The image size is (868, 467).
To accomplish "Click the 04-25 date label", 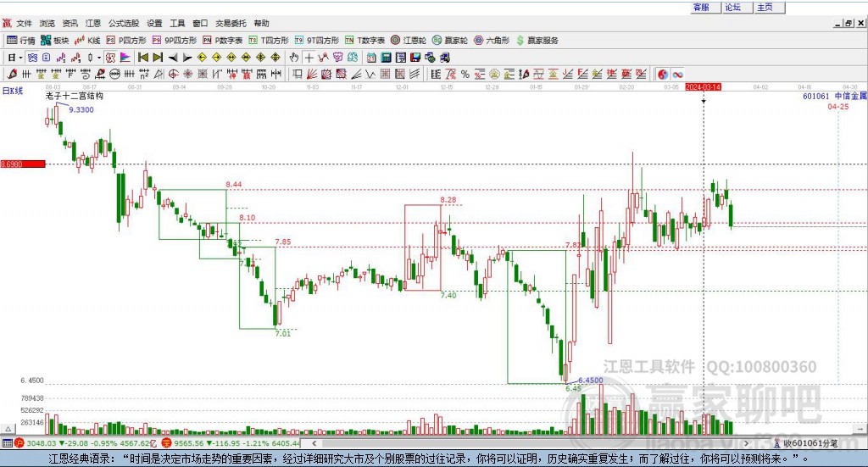I will pyautogui.click(x=838, y=106).
